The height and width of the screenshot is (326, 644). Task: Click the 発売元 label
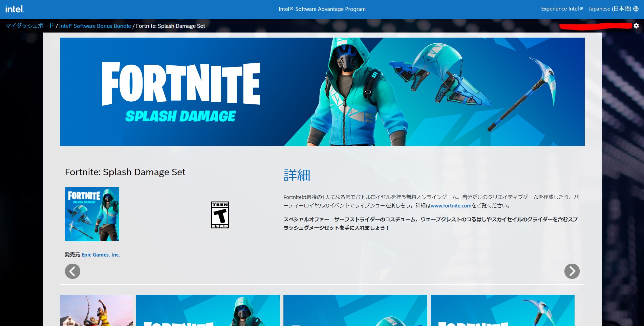click(72, 255)
